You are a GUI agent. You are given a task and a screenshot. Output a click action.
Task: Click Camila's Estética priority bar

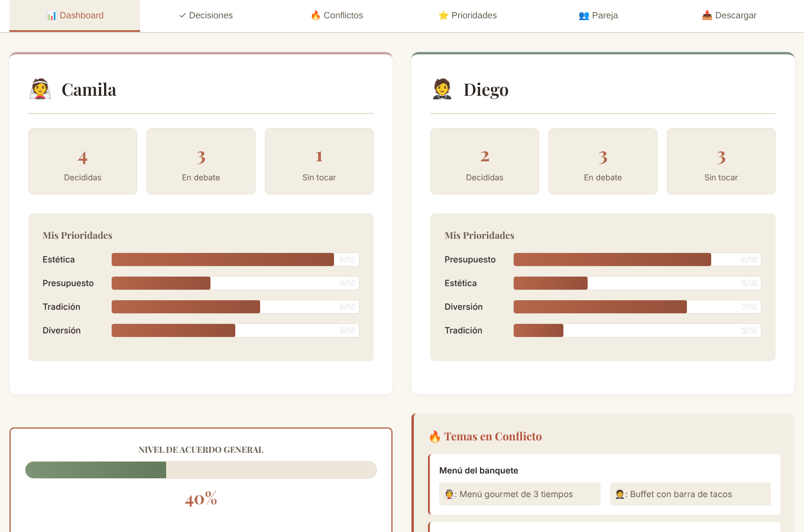235,259
